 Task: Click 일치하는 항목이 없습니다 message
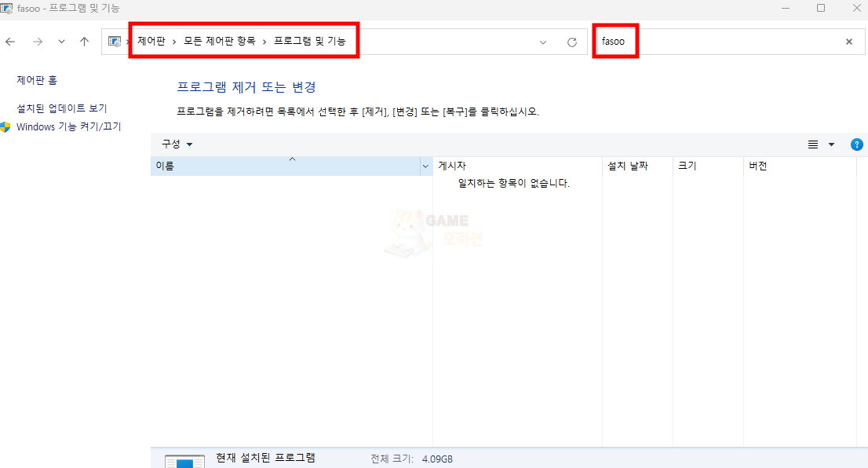514,183
